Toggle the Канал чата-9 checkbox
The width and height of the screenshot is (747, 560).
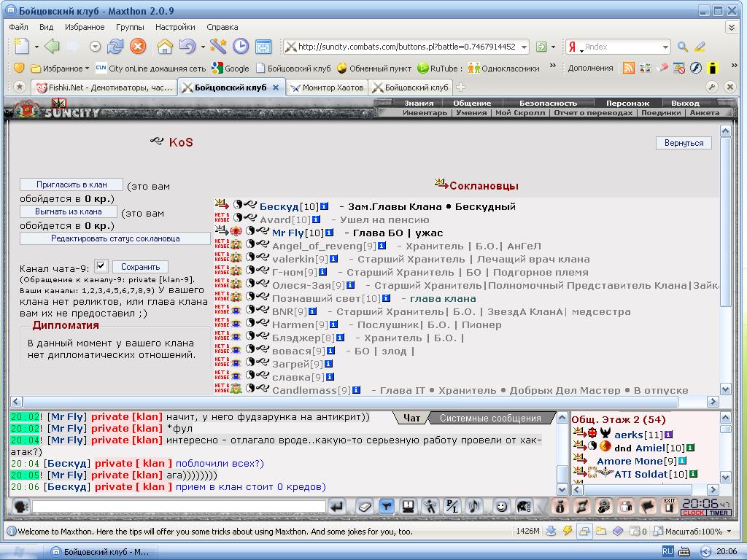[x=101, y=265]
